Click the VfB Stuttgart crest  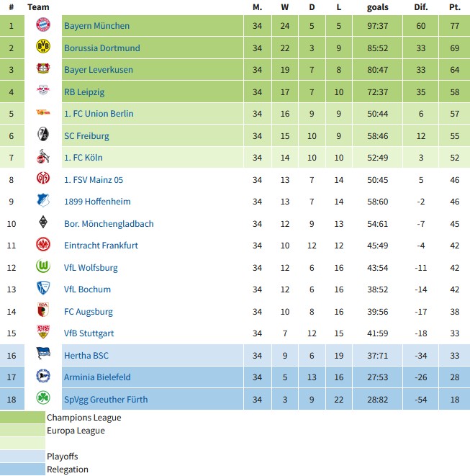[43, 333]
